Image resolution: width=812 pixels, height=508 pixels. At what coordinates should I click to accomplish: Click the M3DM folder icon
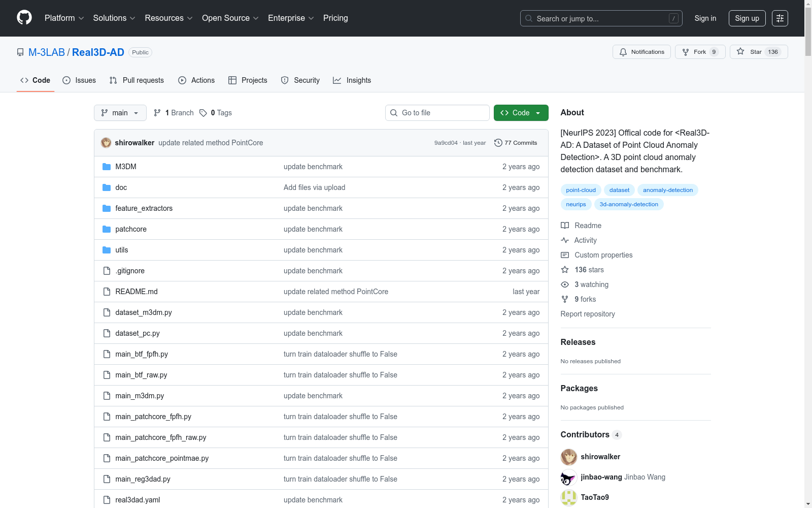[107, 167]
